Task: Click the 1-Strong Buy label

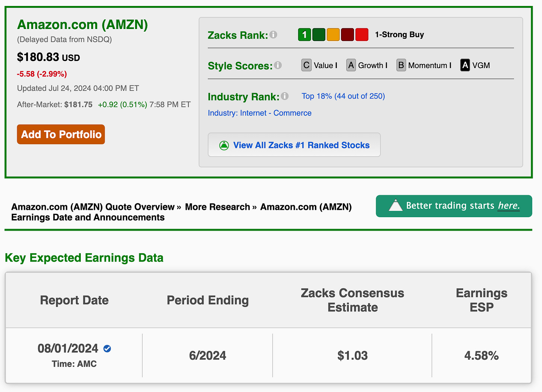Action: click(x=399, y=35)
